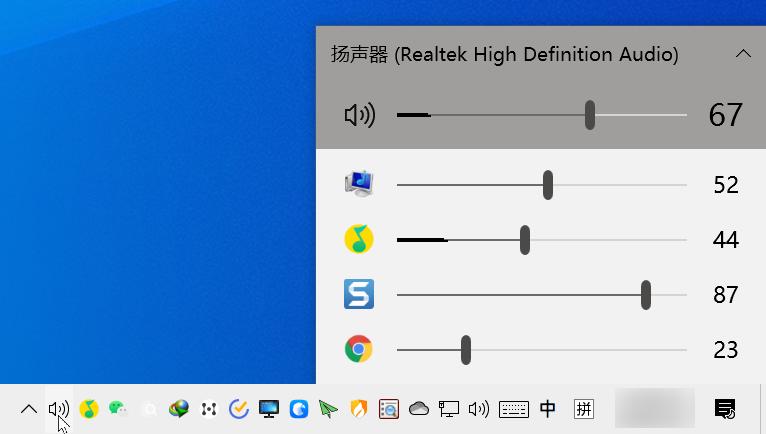The width and height of the screenshot is (766, 434).
Task: Open WeChat from the system tray
Action: pos(118,408)
